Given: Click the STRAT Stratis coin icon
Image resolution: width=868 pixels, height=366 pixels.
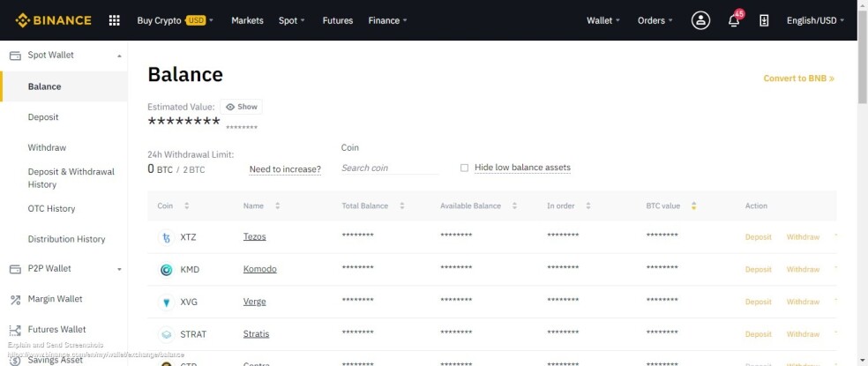Looking at the screenshot, I should point(166,334).
